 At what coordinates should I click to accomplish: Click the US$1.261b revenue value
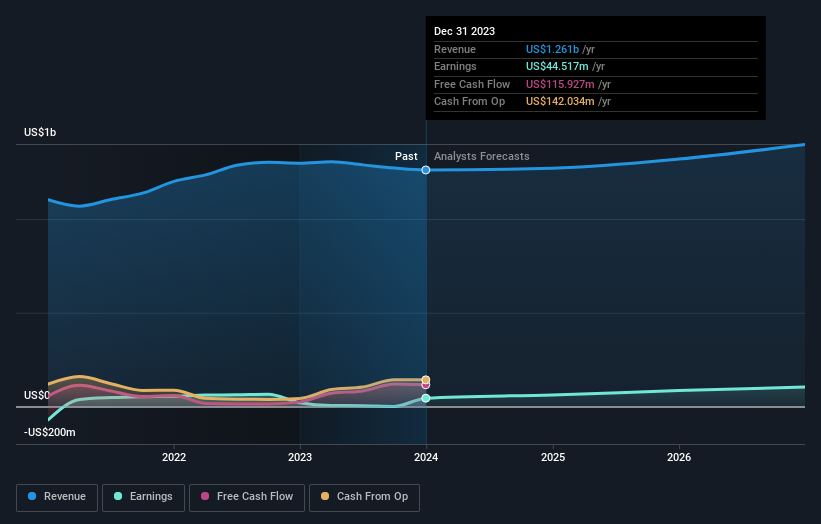click(x=552, y=49)
